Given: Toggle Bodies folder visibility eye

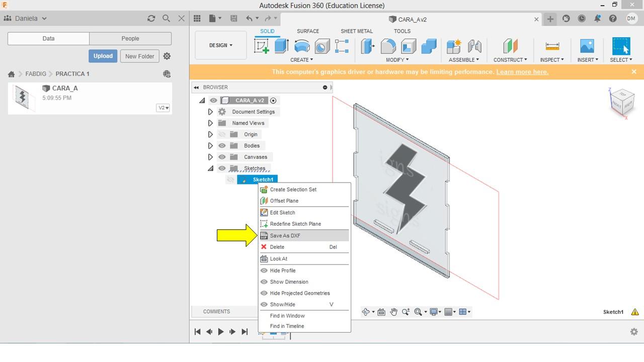Looking at the screenshot, I should coord(222,146).
